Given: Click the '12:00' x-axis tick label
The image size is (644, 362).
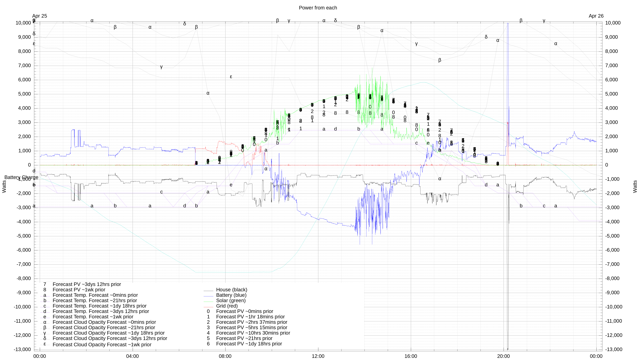Looking at the screenshot, I should pyautogui.click(x=318, y=356).
